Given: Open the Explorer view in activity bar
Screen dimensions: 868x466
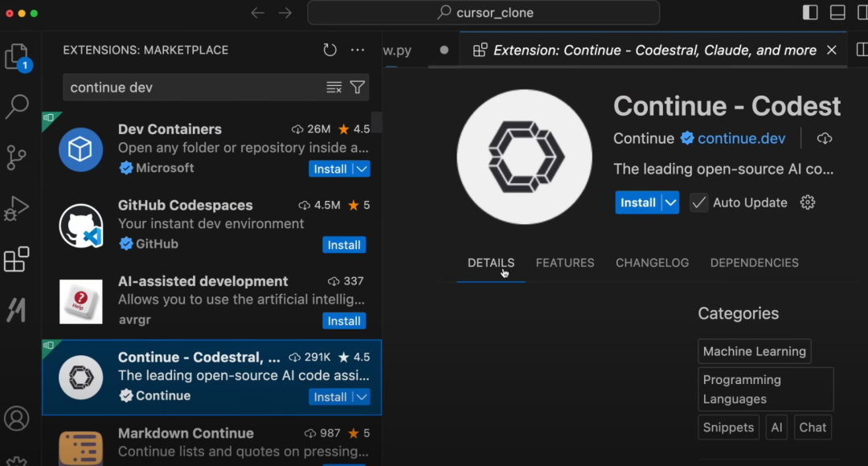Looking at the screenshot, I should pos(18,57).
